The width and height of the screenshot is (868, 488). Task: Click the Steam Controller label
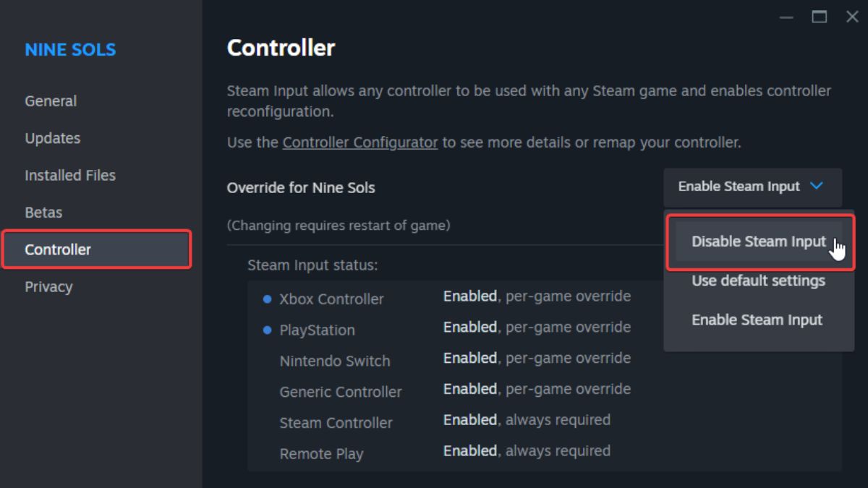click(336, 423)
